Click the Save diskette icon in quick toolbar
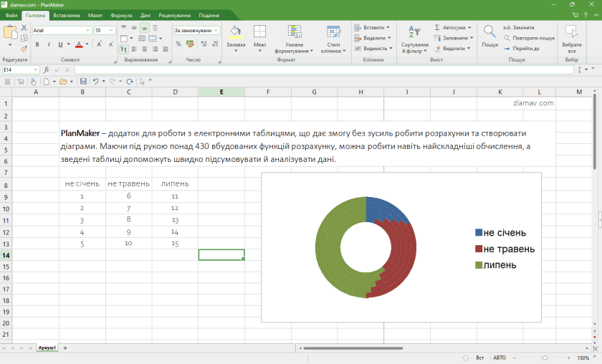 coord(83,82)
